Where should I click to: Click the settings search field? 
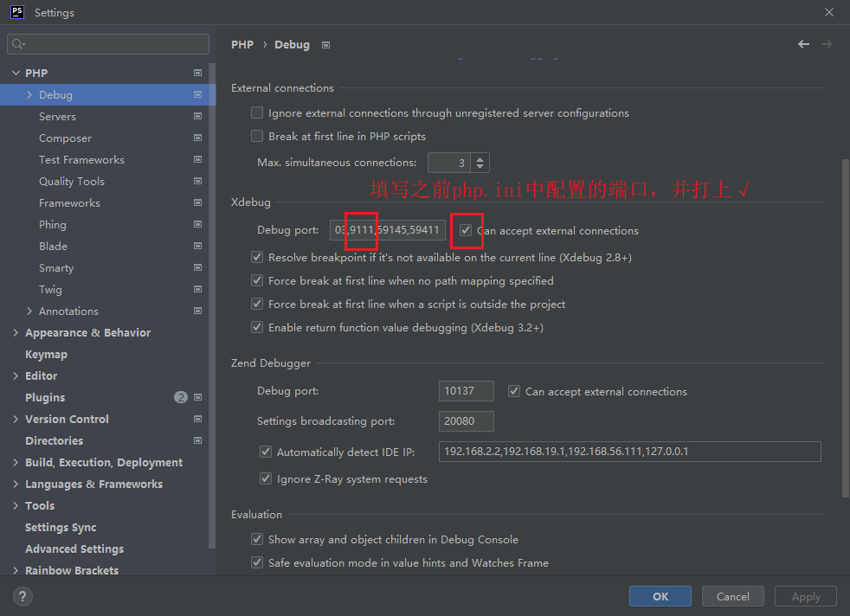pyautogui.click(x=108, y=44)
